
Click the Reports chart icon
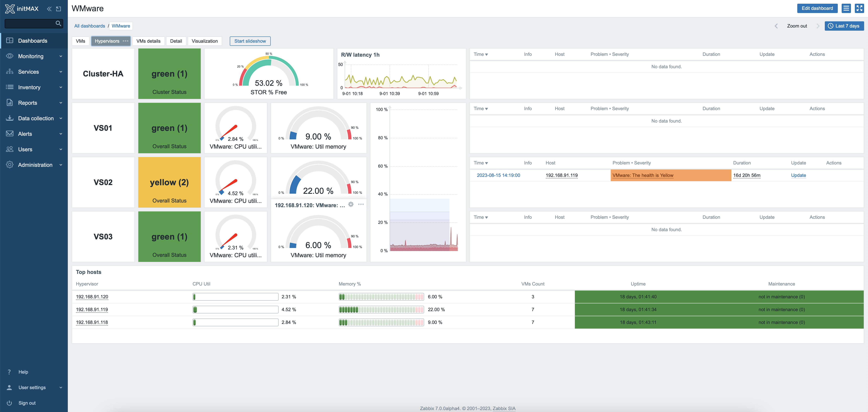click(x=10, y=103)
